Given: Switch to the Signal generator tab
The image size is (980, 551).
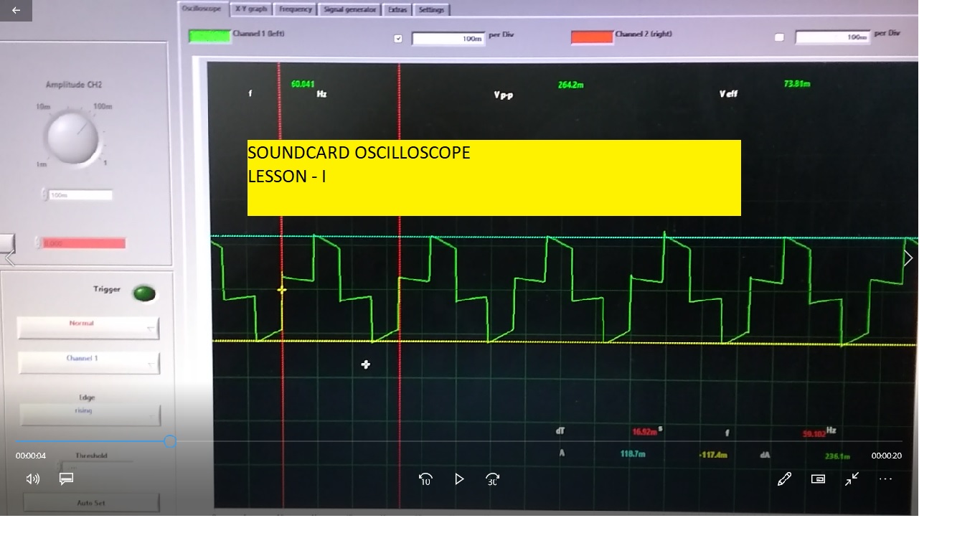Looking at the screenshot, I should click(349, 9).
